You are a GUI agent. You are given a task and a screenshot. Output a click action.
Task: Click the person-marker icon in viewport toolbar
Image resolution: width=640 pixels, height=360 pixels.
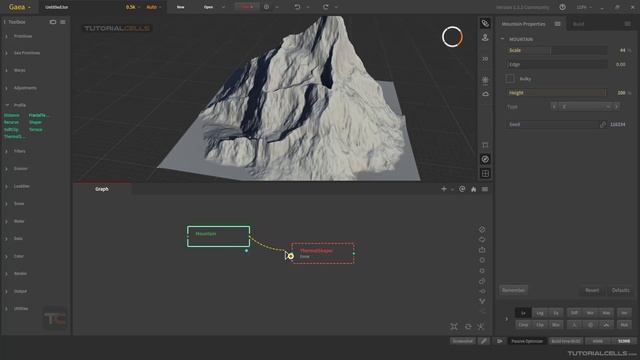485,38
